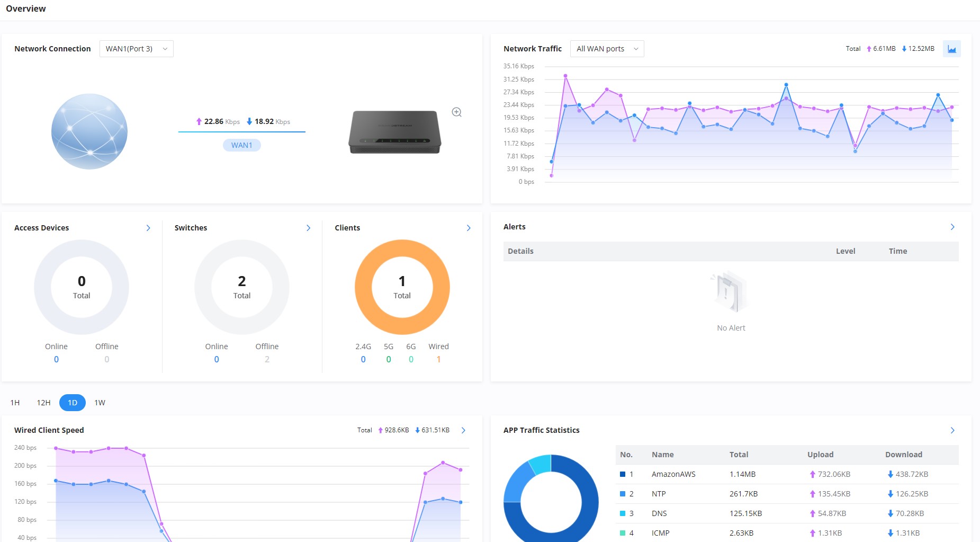Open Alerts details arrow
This screenshot has height=542, width=980.
(x=952, y=227)
